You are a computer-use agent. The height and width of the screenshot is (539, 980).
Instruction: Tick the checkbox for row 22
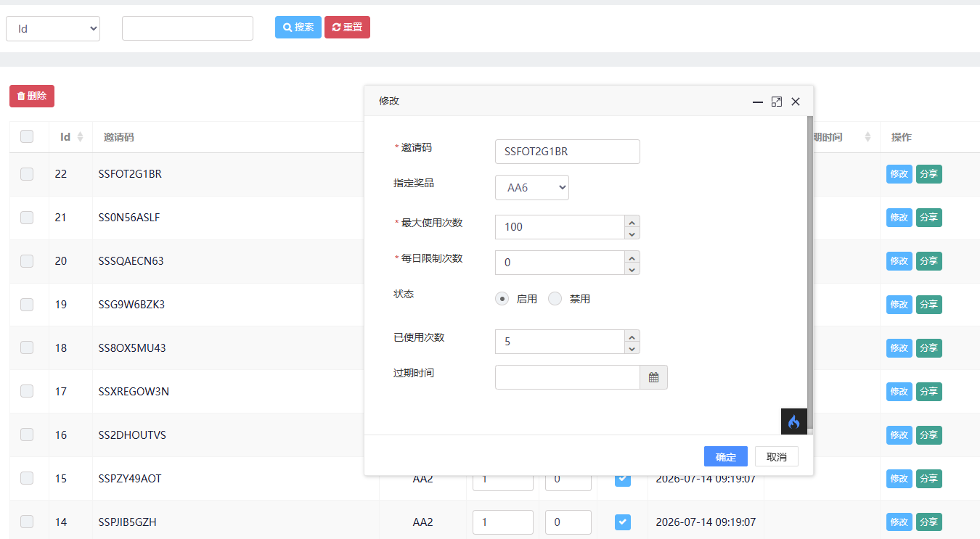click(27, 173)
